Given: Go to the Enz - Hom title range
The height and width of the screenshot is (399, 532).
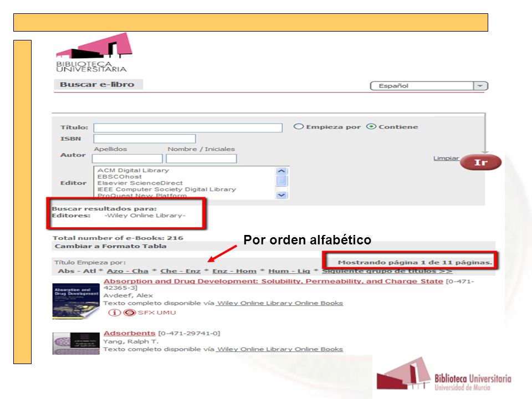Looking at the screenshot, I should 234,271.
